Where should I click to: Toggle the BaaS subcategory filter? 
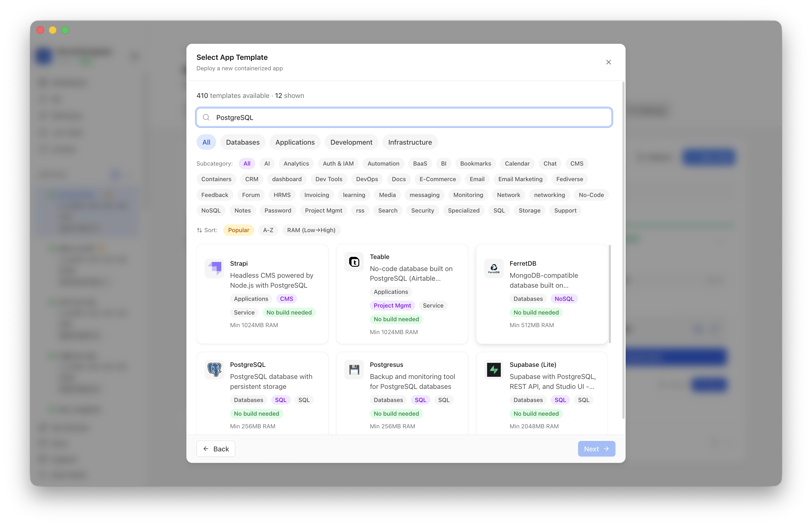click(x=420, y=163)
